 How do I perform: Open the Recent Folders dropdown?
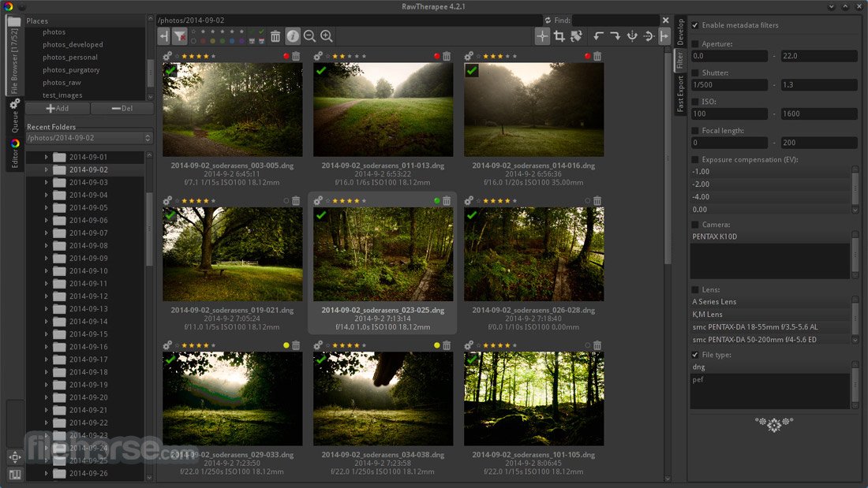click(x=88, y=138)
